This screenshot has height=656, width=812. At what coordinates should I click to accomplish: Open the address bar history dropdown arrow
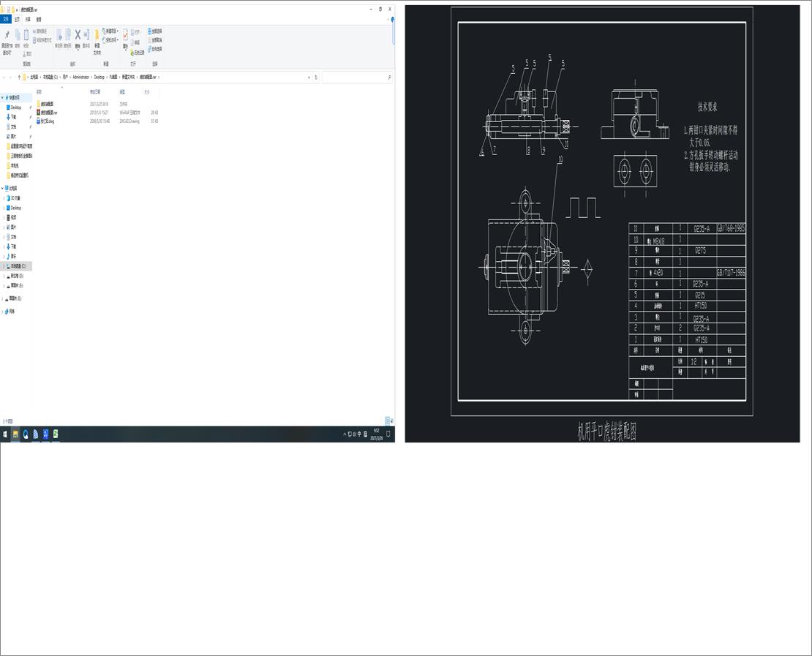tap(309, 77)
